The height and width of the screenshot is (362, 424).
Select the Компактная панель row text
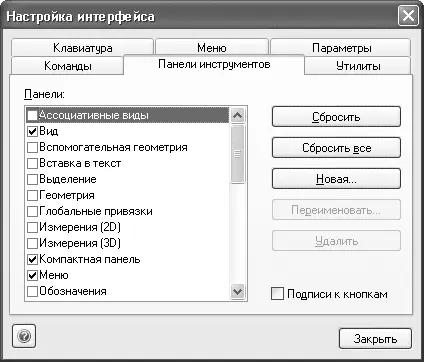pyautogui.click(x=90, y=259)
